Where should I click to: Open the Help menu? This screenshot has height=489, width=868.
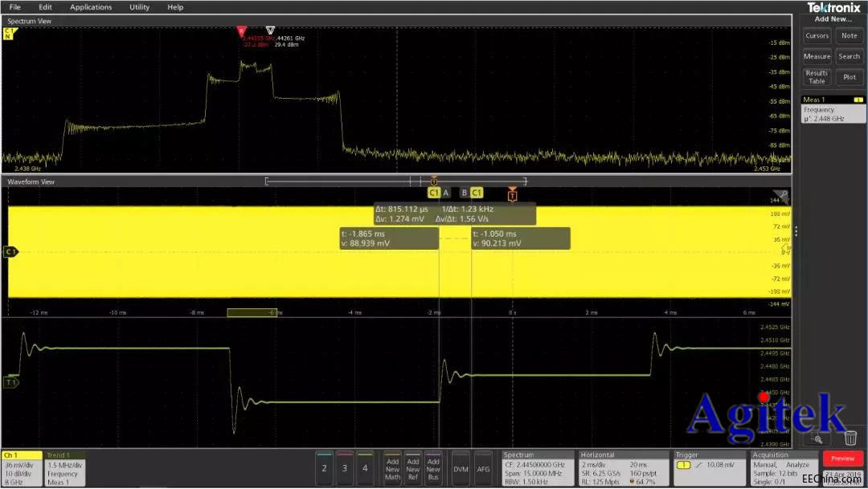(x=175, y=7)
